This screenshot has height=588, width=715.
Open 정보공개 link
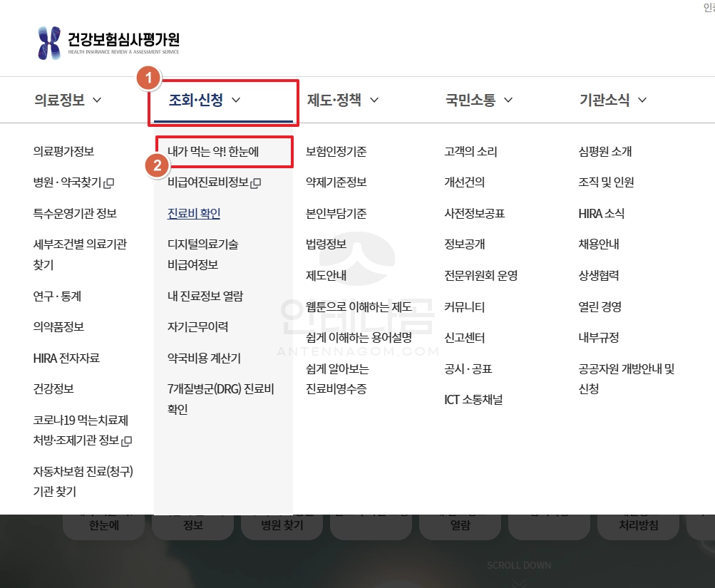465,244
